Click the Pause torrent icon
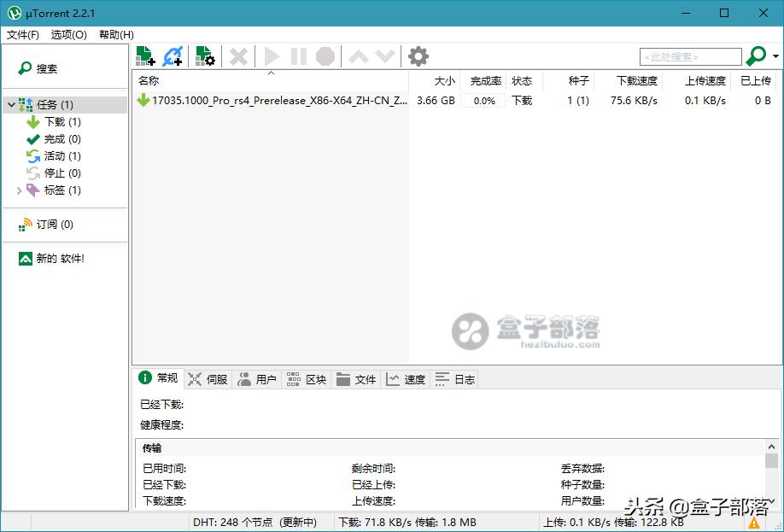 pos(297,56)
